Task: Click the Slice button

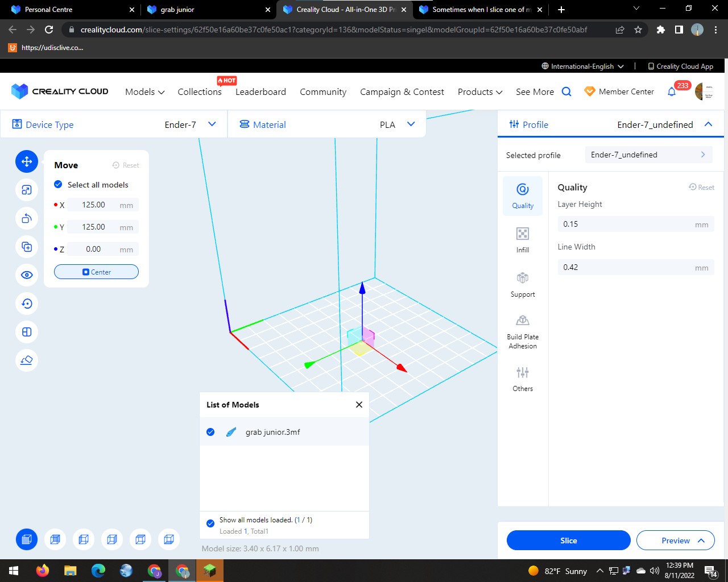Action: click(568, 540)
